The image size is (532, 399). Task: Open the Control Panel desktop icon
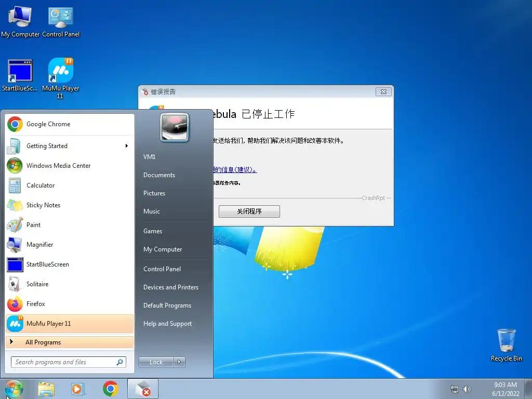pos(61,21)
